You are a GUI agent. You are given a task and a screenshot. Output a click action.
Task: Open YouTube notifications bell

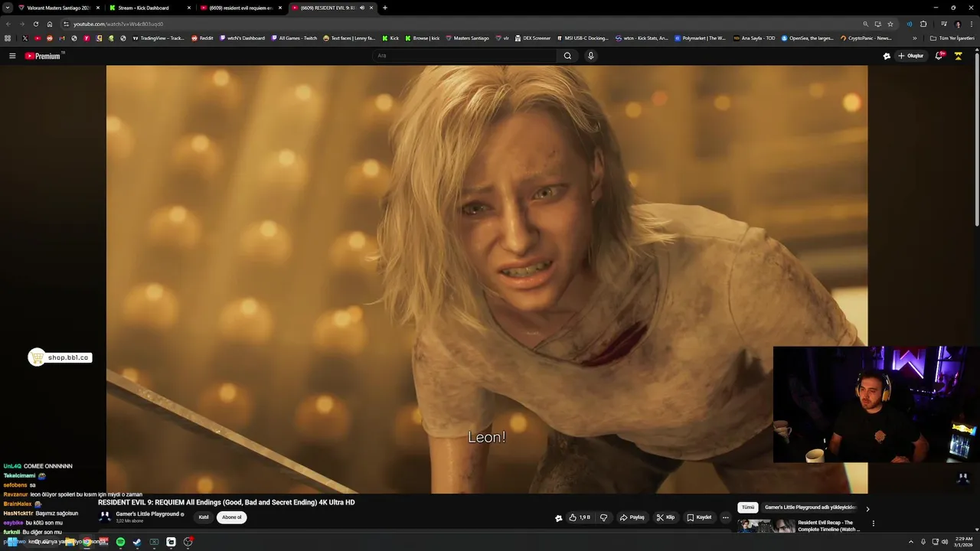[939, 56]
